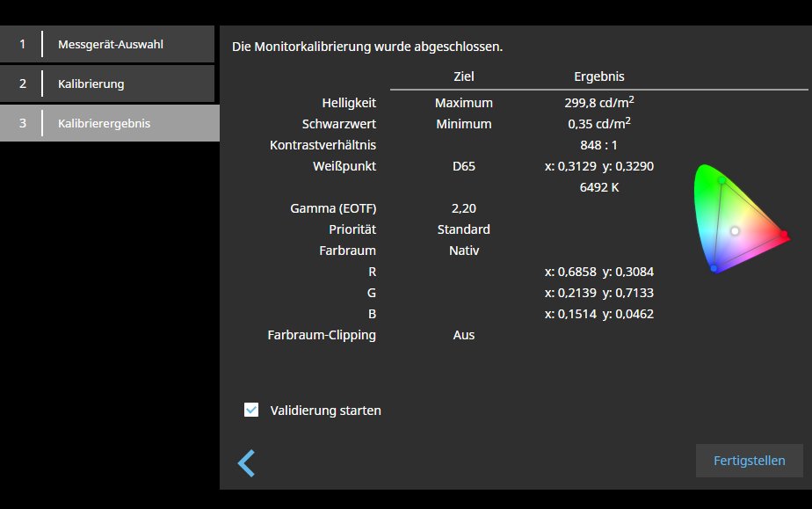Click the color temperature value 6492 K
This screenshot has width=812, height=509.
598,187
